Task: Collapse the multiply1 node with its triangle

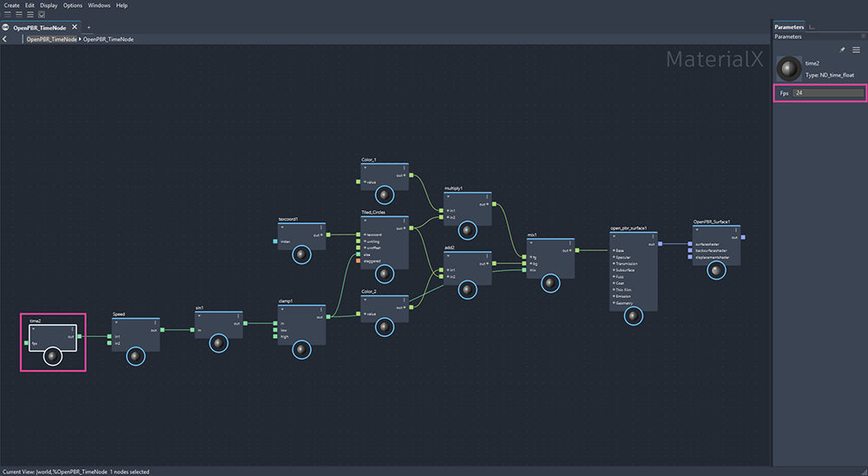Action: click(449, 196)
